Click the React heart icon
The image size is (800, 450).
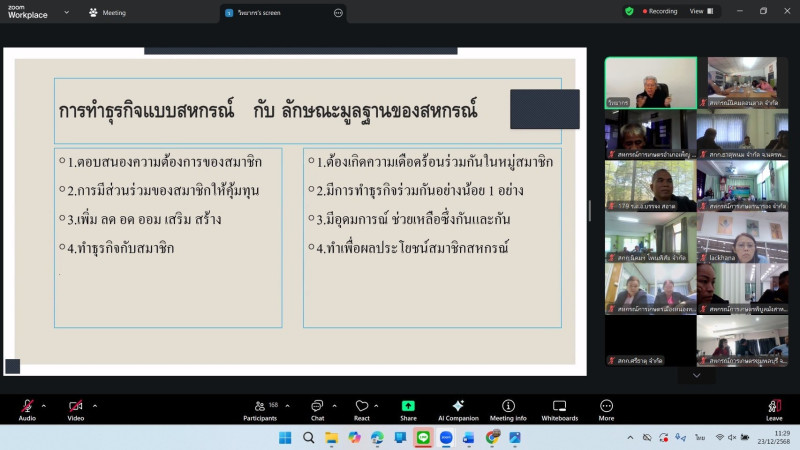[x=362, y=408]
